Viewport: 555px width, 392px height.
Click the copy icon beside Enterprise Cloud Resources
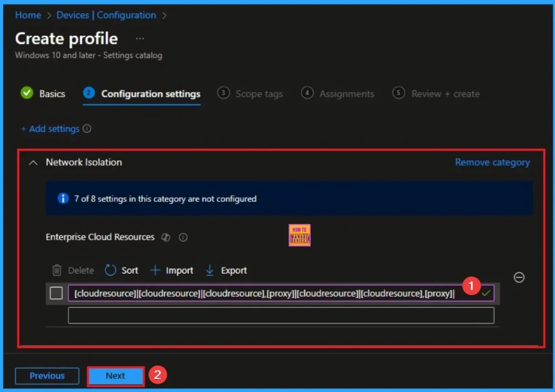click(166, 237)
